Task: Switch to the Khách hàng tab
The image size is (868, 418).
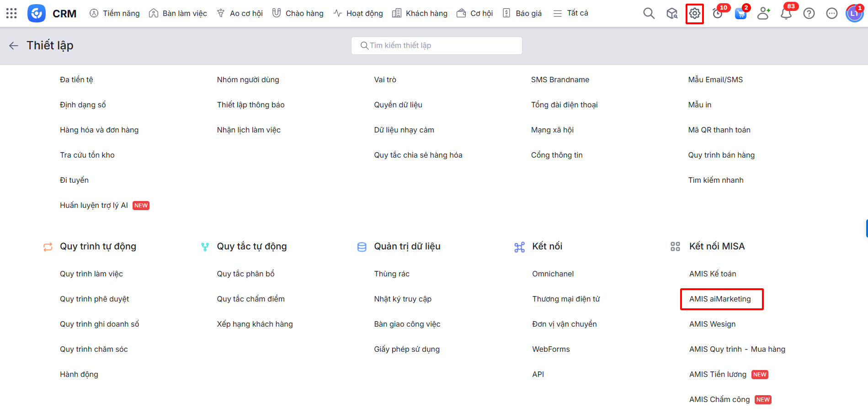Action: click(420, 13)
